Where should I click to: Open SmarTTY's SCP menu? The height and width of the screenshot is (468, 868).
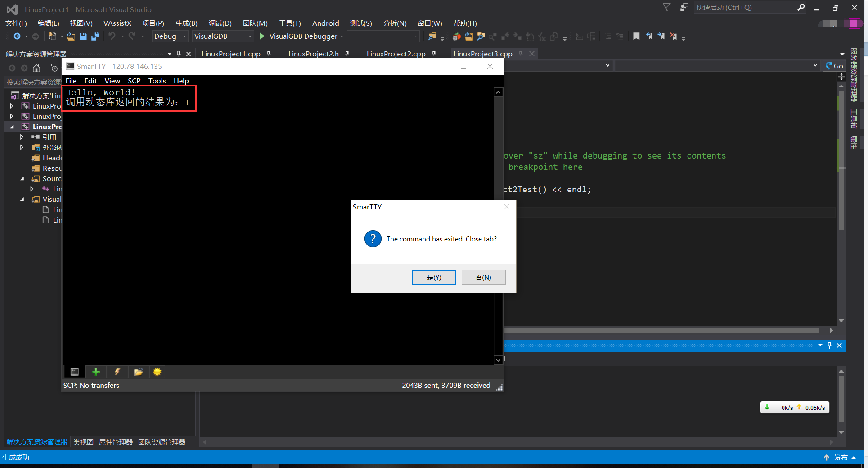click(134, 81)
